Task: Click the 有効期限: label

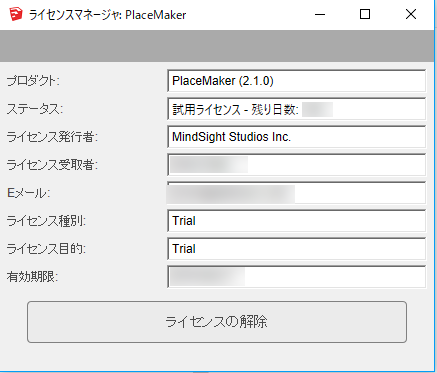Action: pyautogui.click(x=32, y=277)
